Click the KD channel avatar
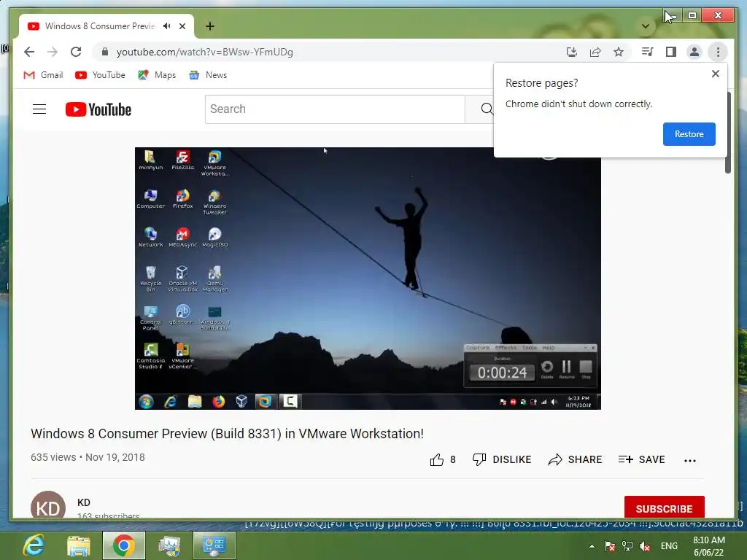 pos(48,506)
